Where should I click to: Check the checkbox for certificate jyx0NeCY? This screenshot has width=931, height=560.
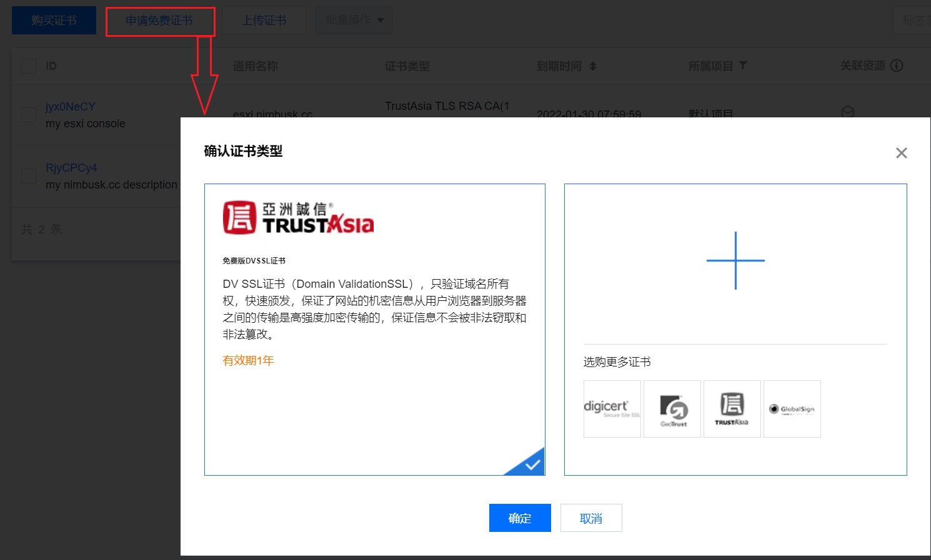click(29, 114)
